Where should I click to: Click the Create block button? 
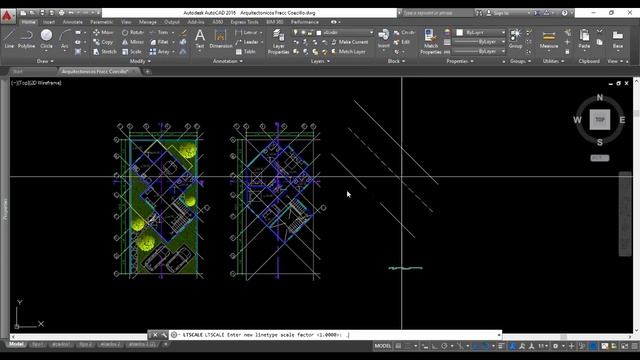point(404,32)
